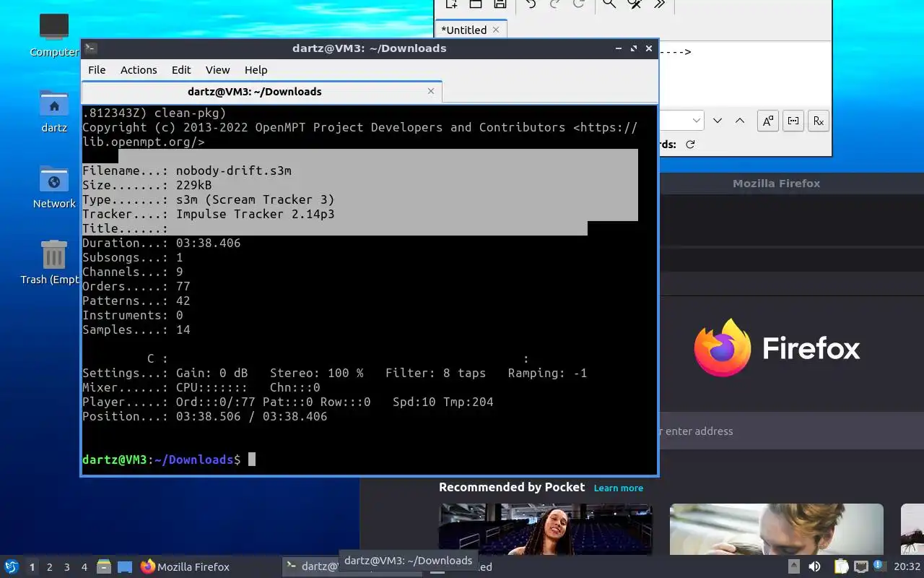Click the 'Tracker....: Impulse Tracker 2.14p3' line
The width and height of the screenshot is (924, 578).
[209, 214]
